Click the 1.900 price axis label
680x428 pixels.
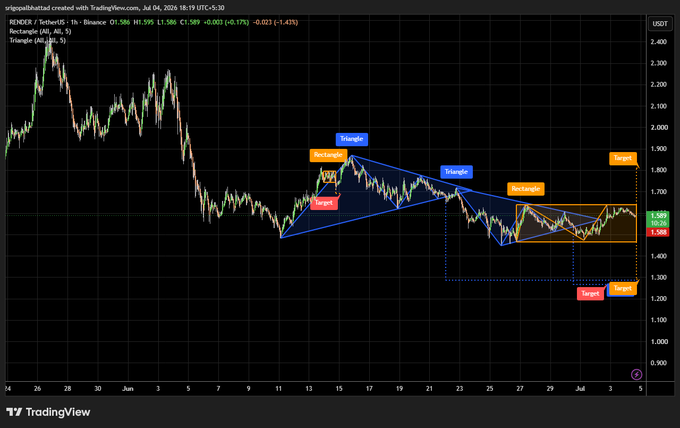pyautogui.click(x=659, y=149)
